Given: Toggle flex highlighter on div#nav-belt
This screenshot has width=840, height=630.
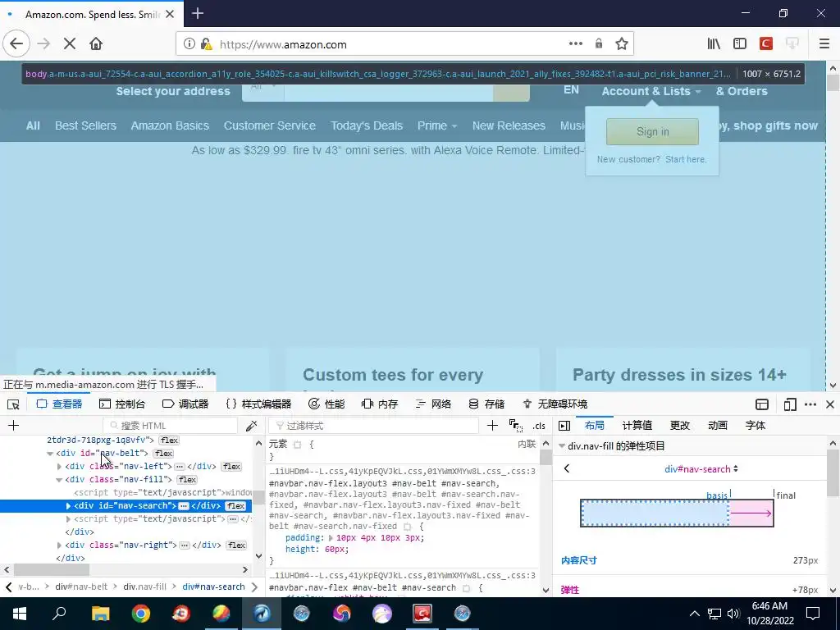Looking at the screenshot, I should [164, 453].
